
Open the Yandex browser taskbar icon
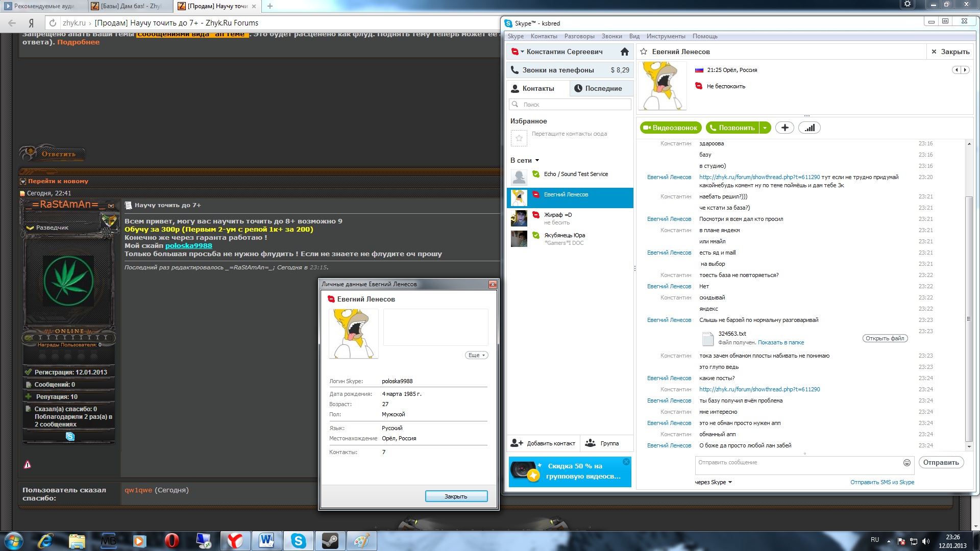coord(235,540)
